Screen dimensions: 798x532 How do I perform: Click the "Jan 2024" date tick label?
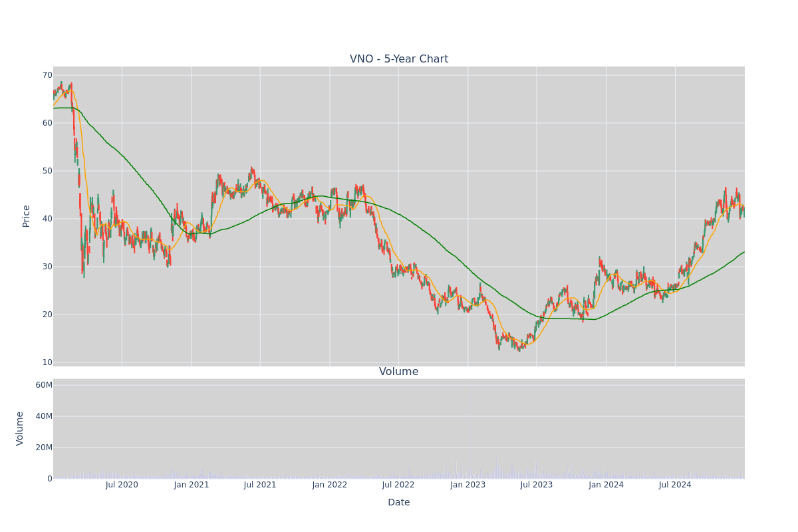(x=606, y=485)
